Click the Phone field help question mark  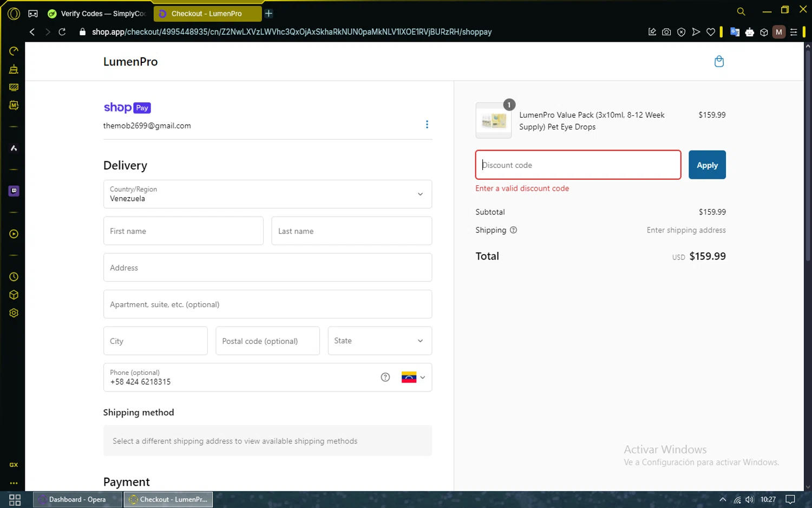[385, 377]
